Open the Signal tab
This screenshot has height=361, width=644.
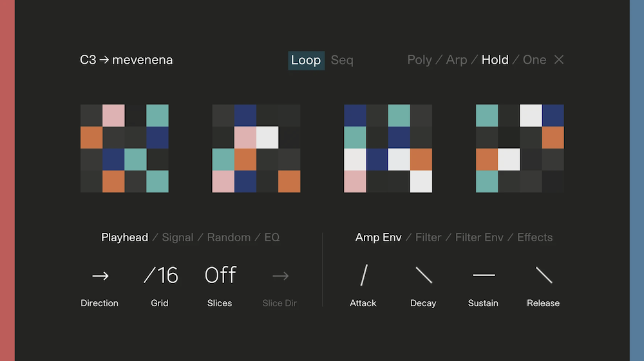pos(178,237)
